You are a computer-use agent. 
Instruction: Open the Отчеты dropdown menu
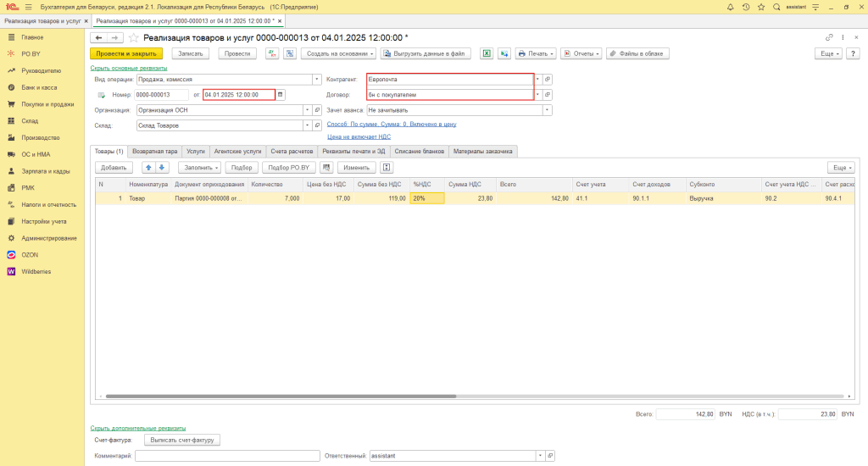click(x=581, y=53)
